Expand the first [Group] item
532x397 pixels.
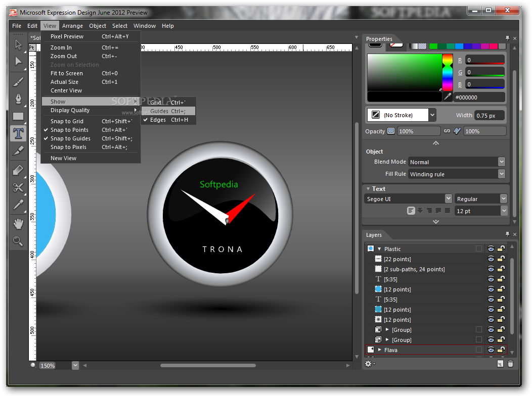[387, 329]
